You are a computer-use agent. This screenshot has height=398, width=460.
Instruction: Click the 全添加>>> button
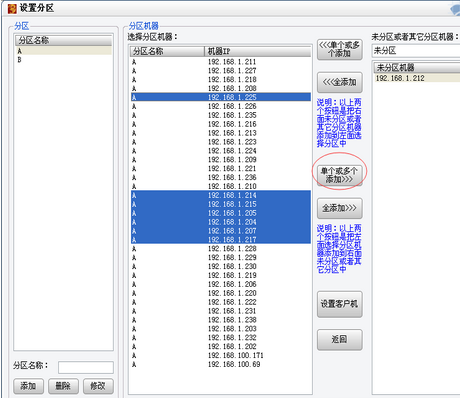click(x=339, y=208)
